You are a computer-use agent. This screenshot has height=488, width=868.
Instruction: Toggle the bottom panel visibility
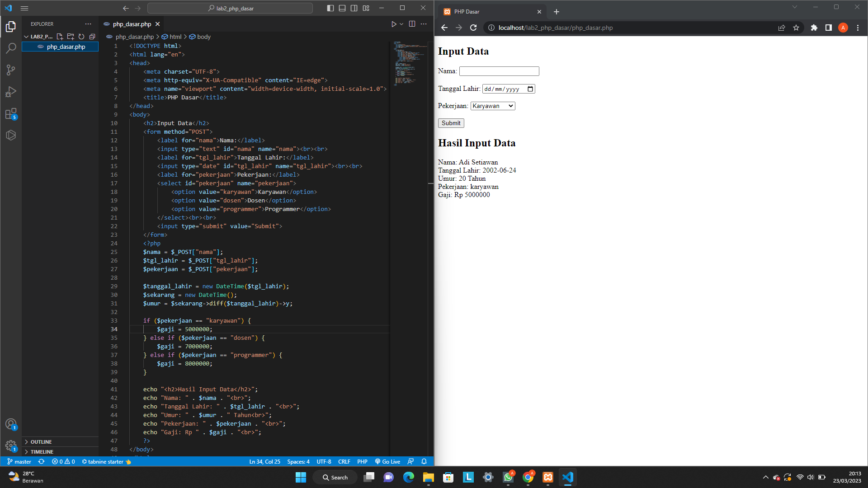(x=342, y=8)
